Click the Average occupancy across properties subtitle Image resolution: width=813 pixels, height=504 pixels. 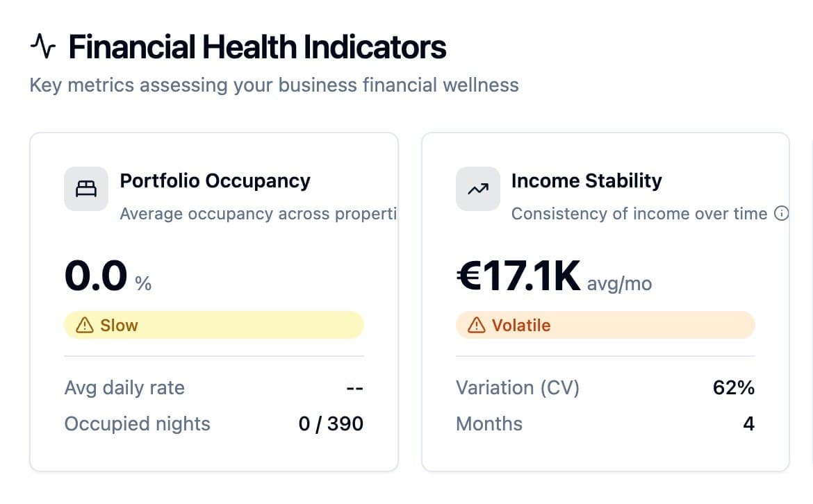(257, 214)
